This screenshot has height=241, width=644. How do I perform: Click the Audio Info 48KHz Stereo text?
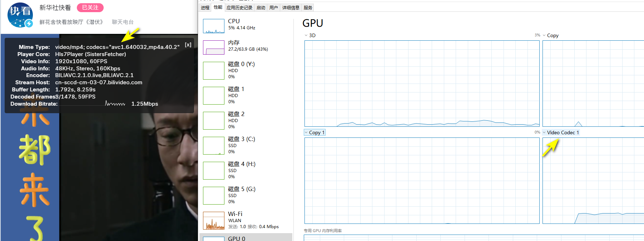(88, 69)
